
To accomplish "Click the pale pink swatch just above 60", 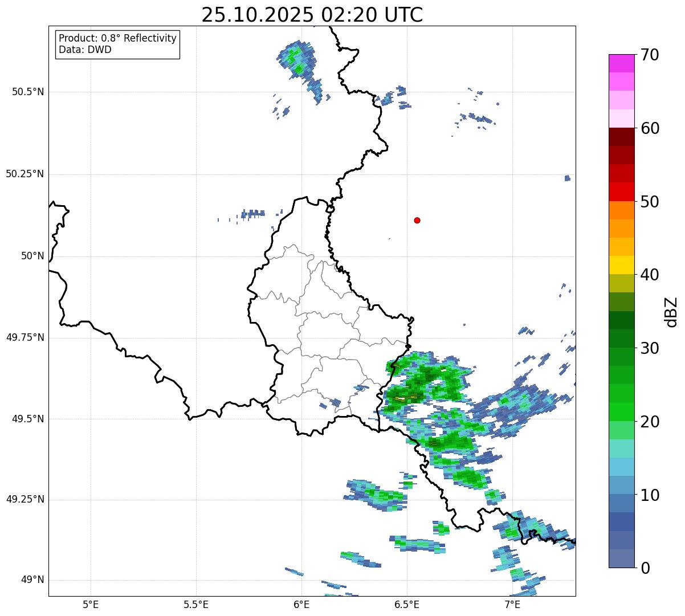I will (x=621, y=119).
